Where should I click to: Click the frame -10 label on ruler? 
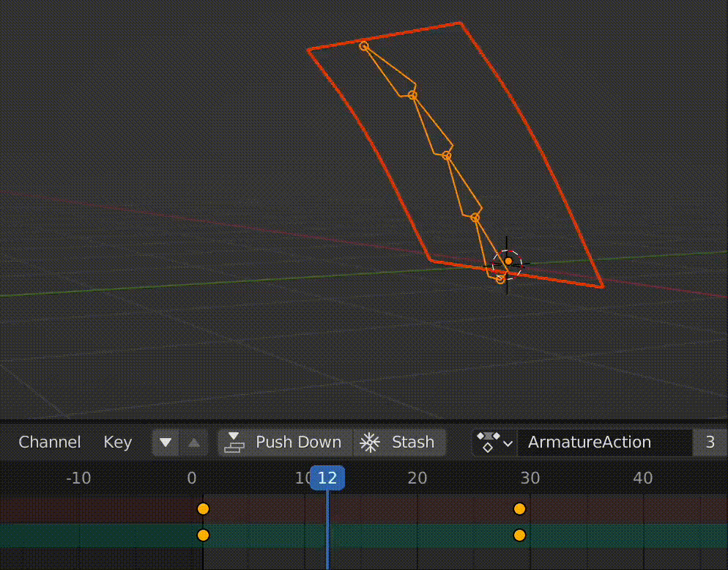click(x=78, y=478)
